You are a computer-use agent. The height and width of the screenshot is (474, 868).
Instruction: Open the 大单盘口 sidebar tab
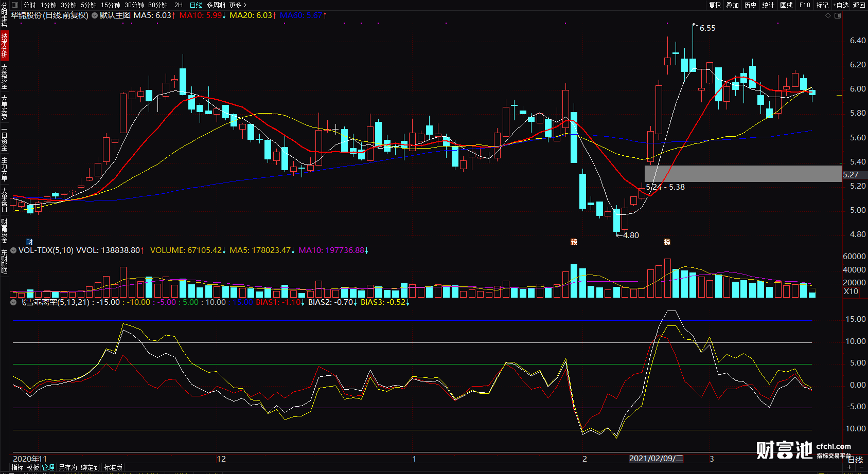click(x=4, y=200)
